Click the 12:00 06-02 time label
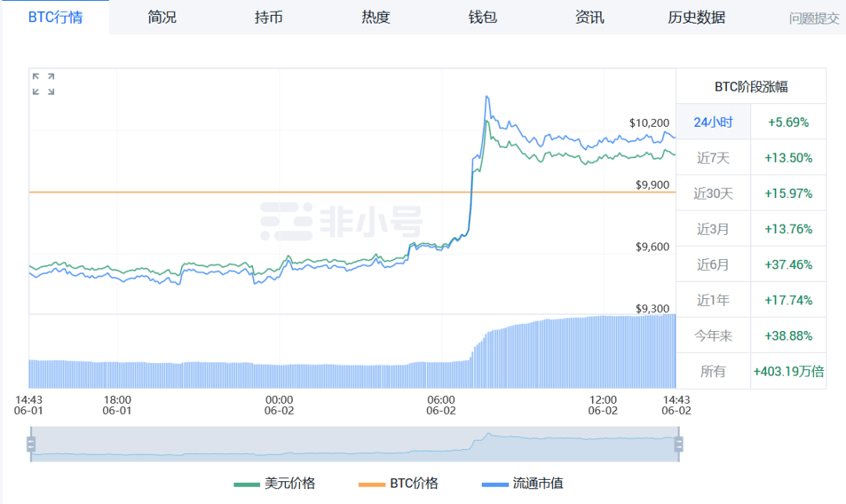This screenshot has height=504, width=846. pyautogui.click(x=602, y=405)
